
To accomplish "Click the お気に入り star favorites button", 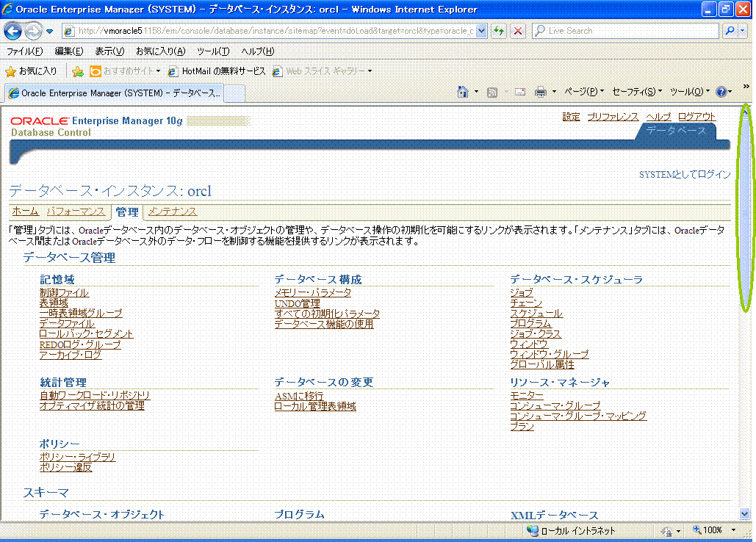I will pyautogui.click(x=31, y=71).
